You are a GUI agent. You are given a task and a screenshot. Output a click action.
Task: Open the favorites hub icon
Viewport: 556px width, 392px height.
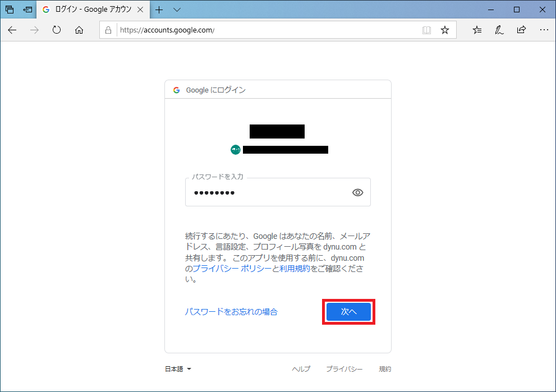click(x=477, y=30)
